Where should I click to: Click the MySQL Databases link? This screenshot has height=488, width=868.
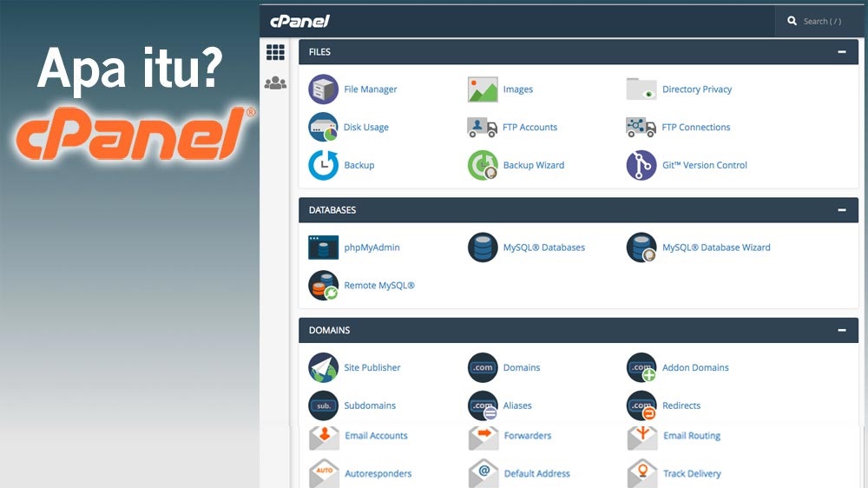pyautogui.click(x=544, y=247)
